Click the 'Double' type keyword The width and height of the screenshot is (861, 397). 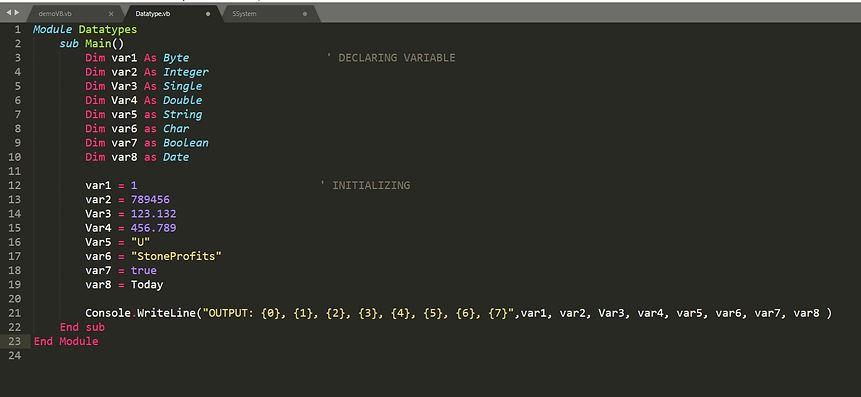[x=182, y=100]
